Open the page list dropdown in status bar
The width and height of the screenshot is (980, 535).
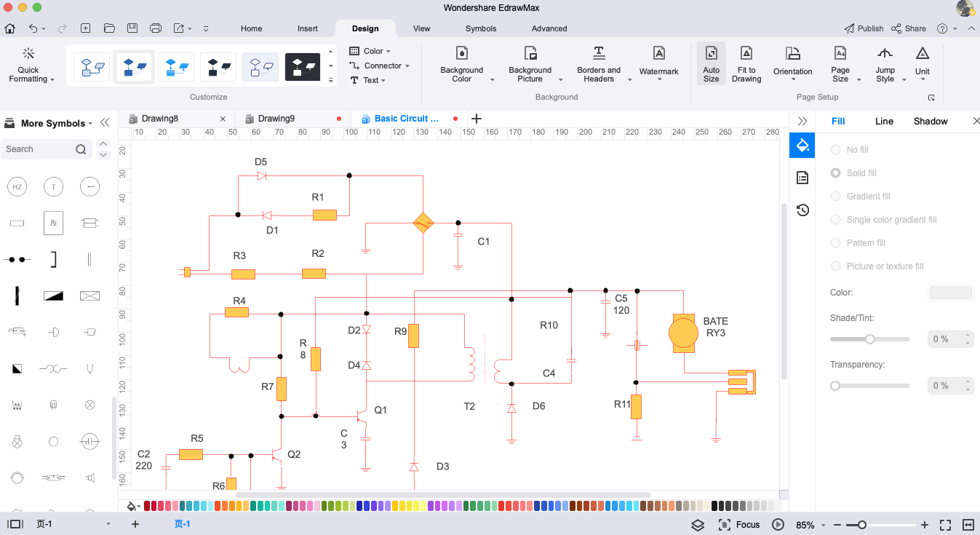pyautogui.click(x=108, y=524)
